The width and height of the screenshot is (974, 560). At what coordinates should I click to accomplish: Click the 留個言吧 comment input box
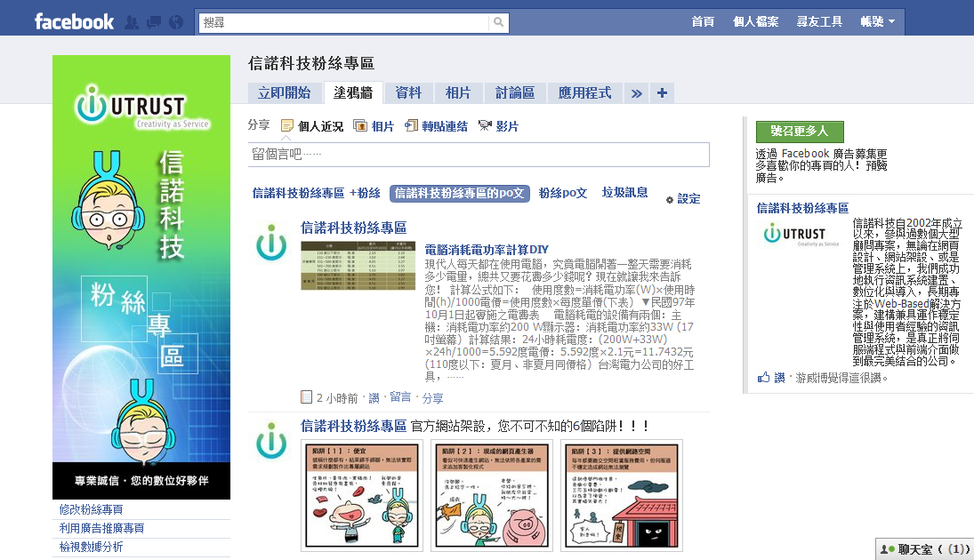[479, 155]
